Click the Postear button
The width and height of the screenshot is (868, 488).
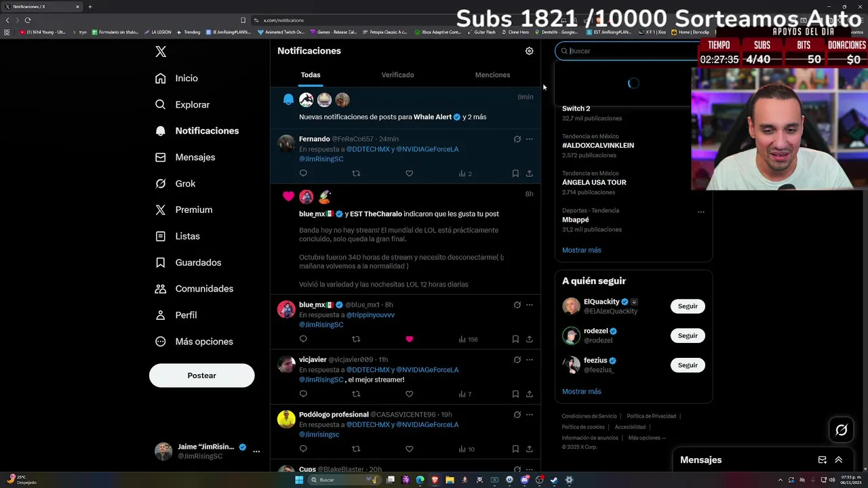tap(202, 375)
